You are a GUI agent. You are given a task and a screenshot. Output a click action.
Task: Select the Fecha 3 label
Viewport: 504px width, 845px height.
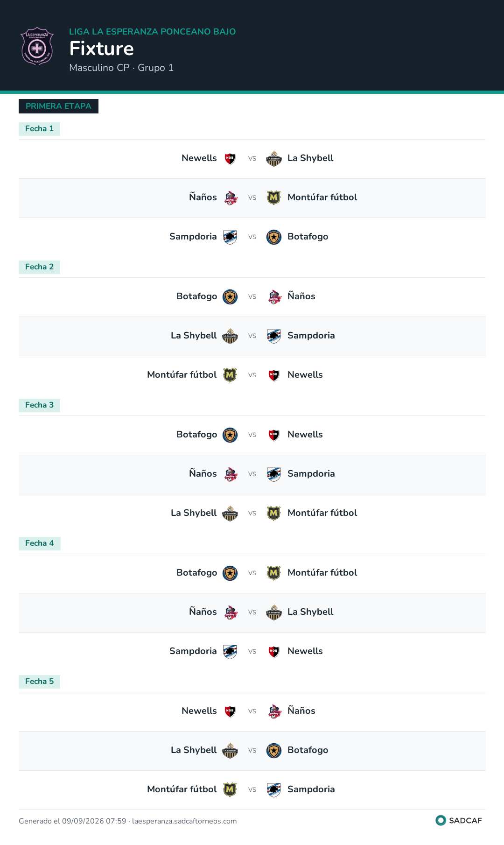pos(39,405)
